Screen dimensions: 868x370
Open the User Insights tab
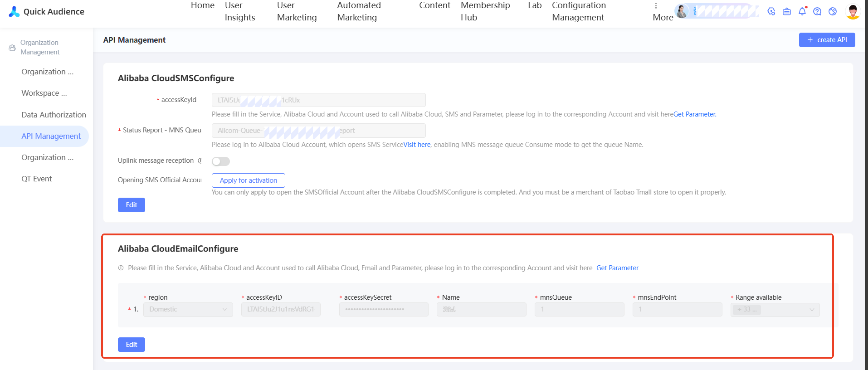pos(240,11)
